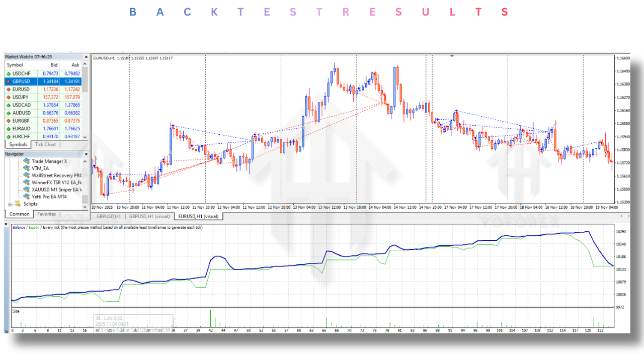The height and width of the screenshot is (362, 644).
Task: Click the USDCHF up-arrow symbol icon
Action: point(9,73)
